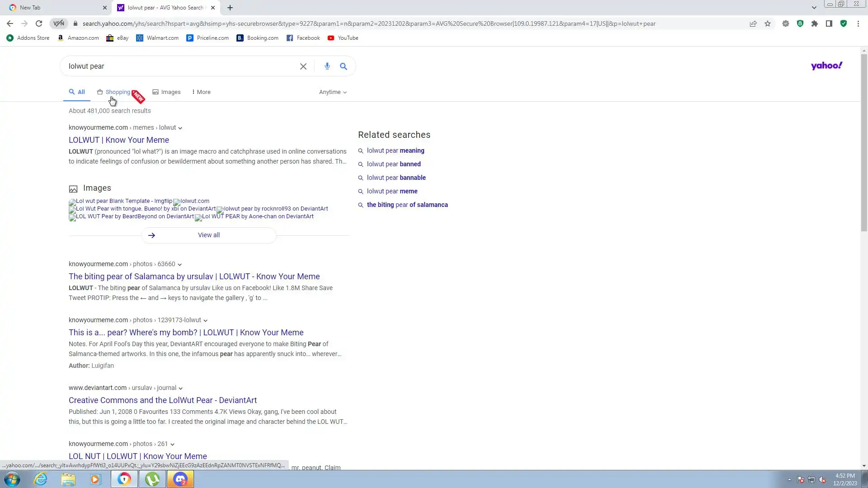The image size is (868, 488).
Task: Expand arrow beside knowyourmeme.com memes lolwut
Action: 180,128
